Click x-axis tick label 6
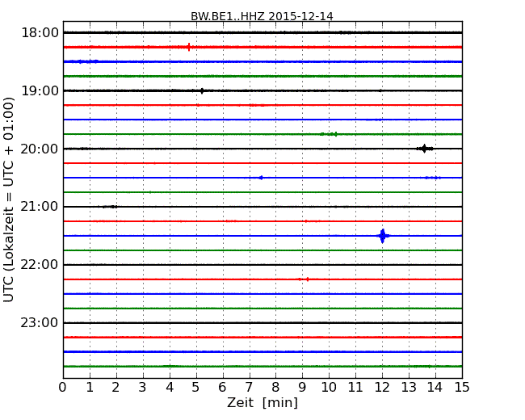 tap(223, 387)
